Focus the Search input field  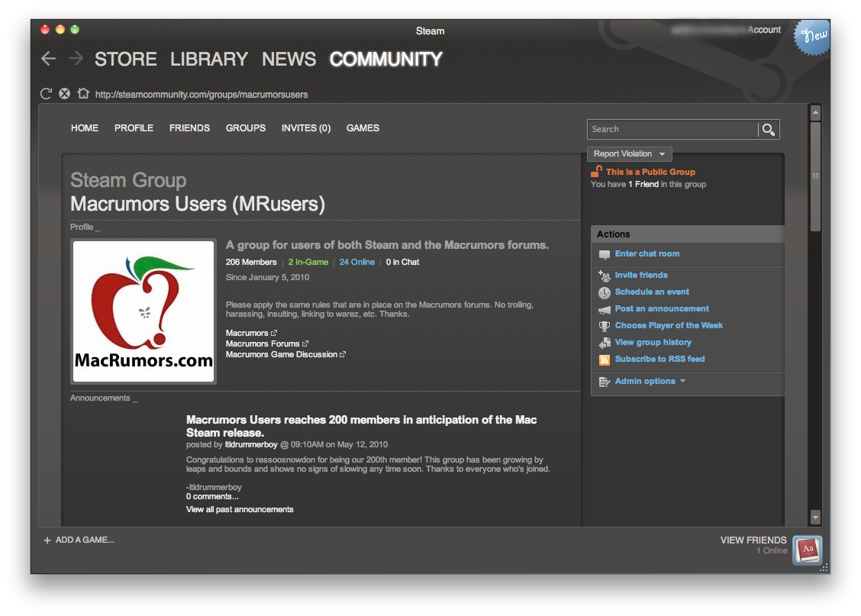[x=672, y=129]
